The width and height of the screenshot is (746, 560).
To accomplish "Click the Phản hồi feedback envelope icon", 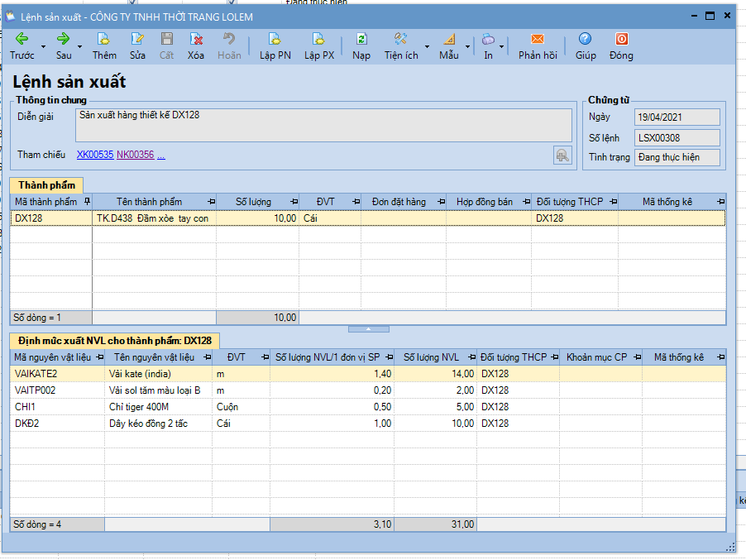I will [x=538, y=39].
